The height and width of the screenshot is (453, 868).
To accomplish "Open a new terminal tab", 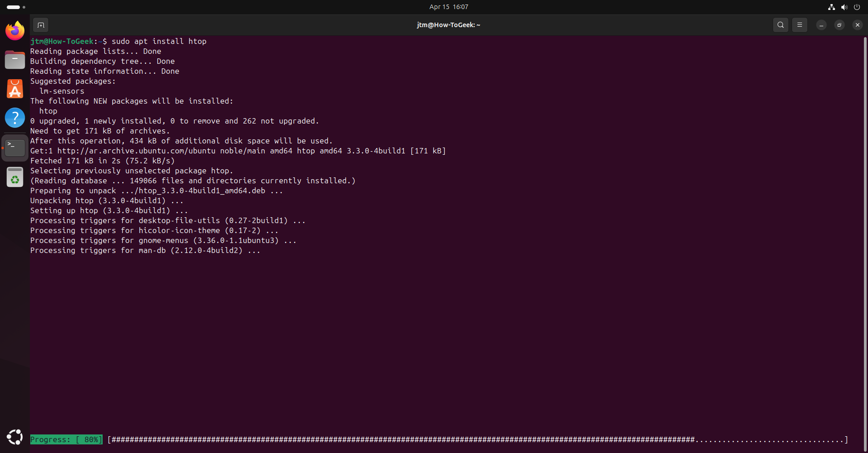I will click(x=41, y=25).
